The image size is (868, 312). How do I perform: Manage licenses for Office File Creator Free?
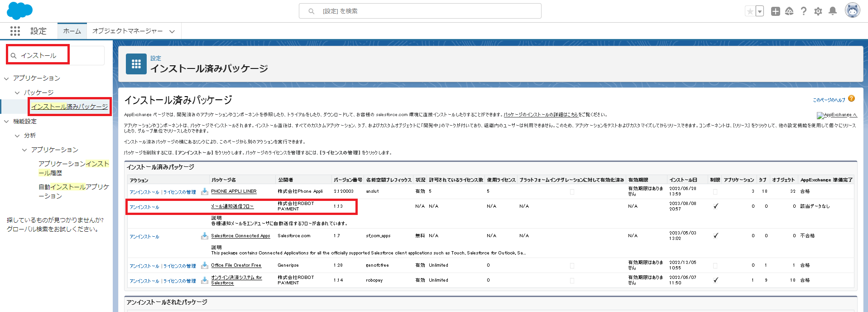click(x=180, y=266)
